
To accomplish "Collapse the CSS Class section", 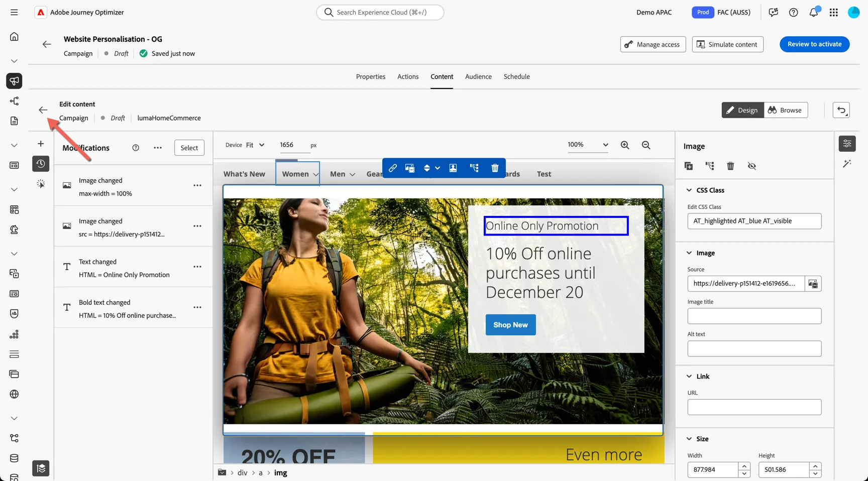I will [x=689, y=190].
